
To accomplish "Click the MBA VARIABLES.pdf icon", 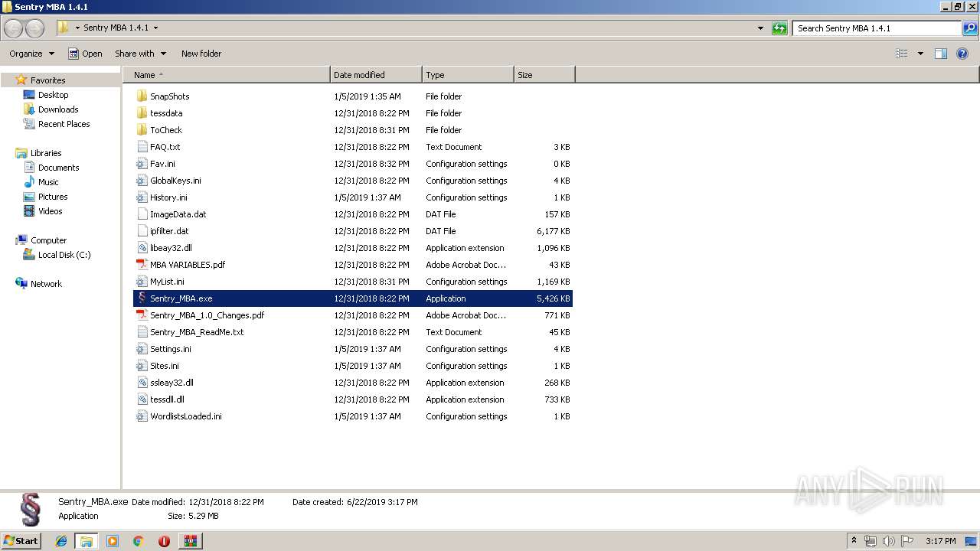I will click(x=142, y=265).
